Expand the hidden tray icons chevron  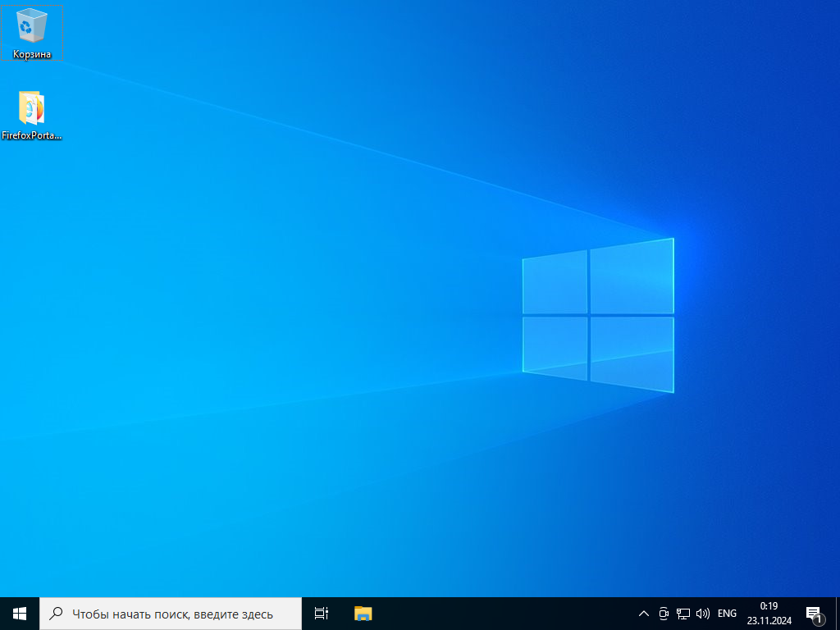(643, 613)
